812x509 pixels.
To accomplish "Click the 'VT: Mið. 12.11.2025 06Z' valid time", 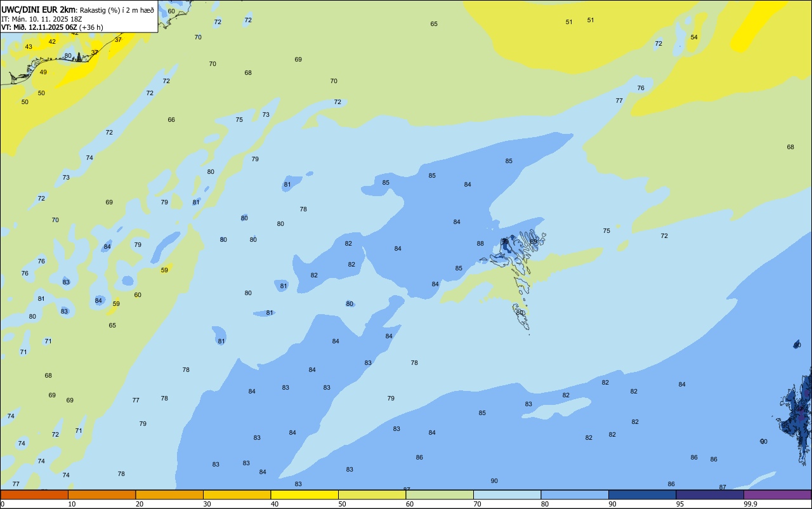I will coord(39,27).
